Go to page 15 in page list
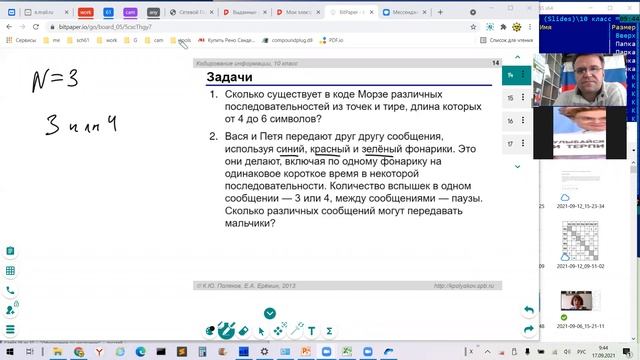640x360 pixels. pos(510,98)
